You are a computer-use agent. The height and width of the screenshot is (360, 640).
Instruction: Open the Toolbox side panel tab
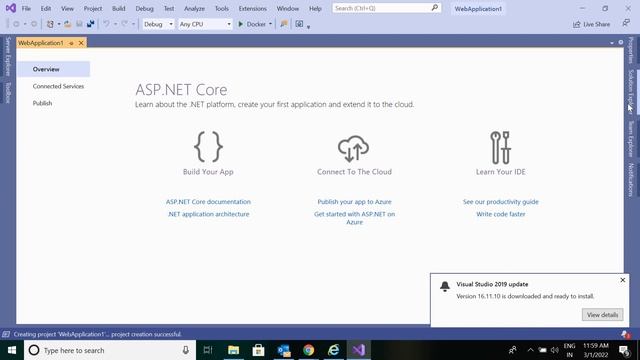[8, 93]
